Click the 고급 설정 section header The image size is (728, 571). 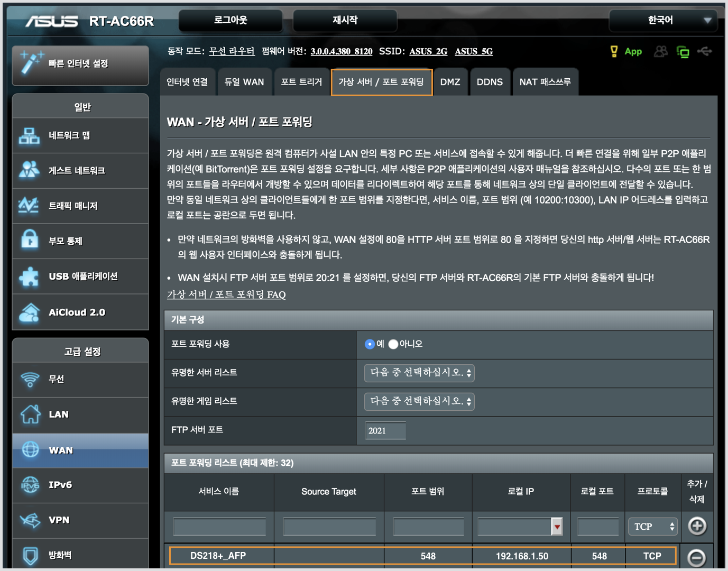[x=80, y=352]
